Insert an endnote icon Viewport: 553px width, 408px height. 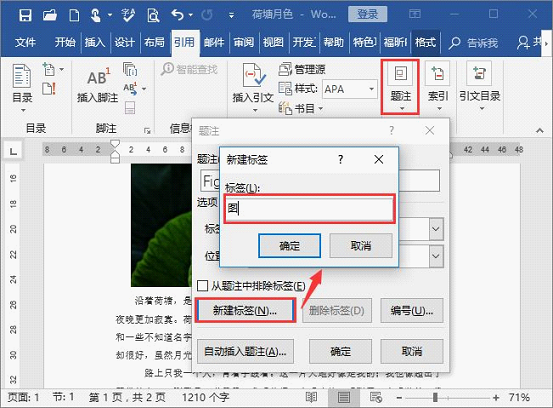click(130, 69)
